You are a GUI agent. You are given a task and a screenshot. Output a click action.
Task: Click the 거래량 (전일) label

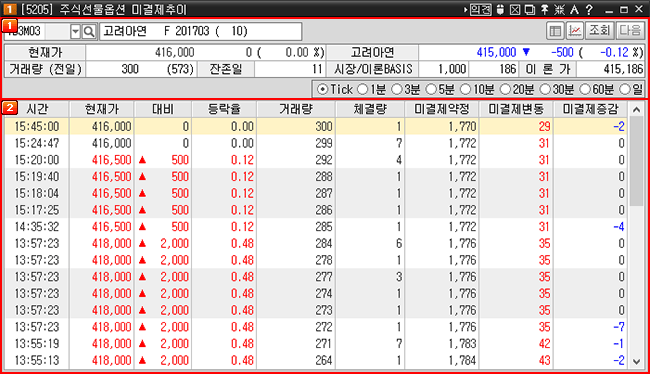pos(45,69)
